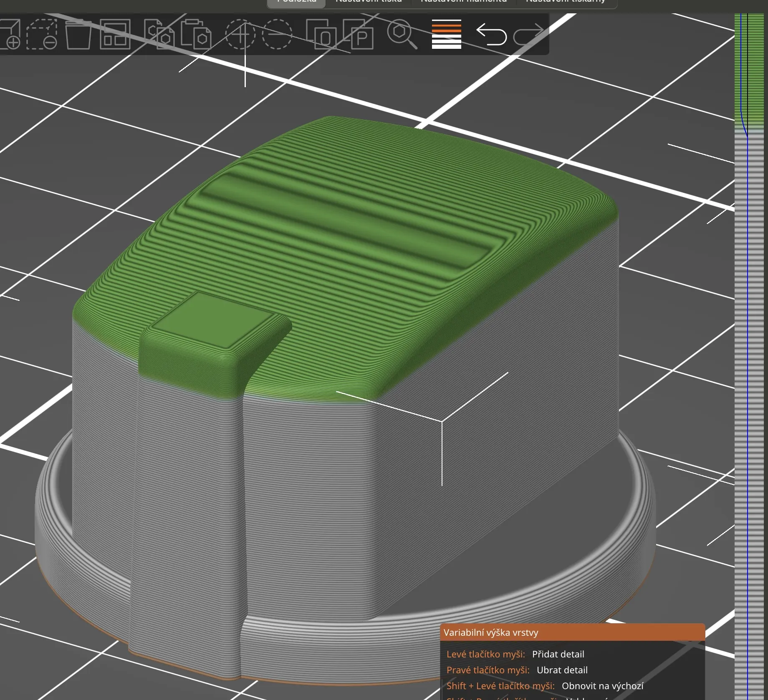This screenshot has height=700, width=768.
Task: Add an instance with the plus circle
Action: (x=240, y=34)
